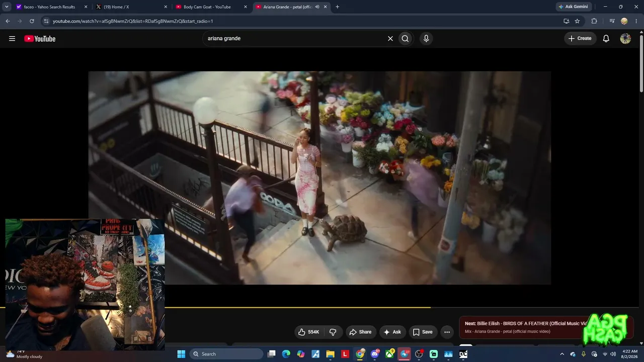Launch Microsoft Edge from the taskbar
The height and width of the screenshot is (362, 644).
[286, 354]
